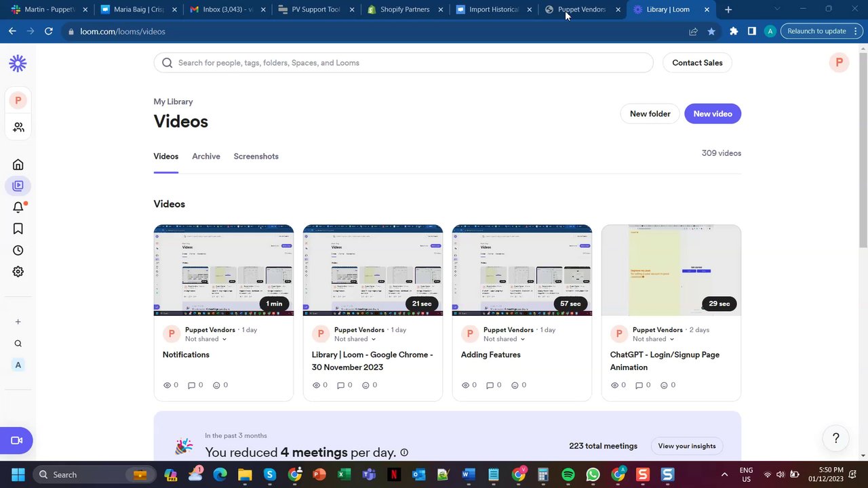This screenshot has width=868, height=488.
Task: Click View your insights
Action: (687, 446)
